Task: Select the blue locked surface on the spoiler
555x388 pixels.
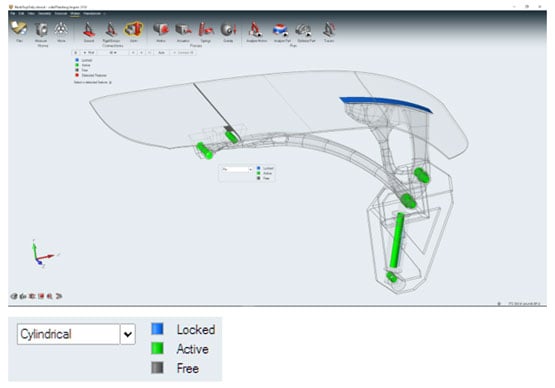Action: [386, 104]
